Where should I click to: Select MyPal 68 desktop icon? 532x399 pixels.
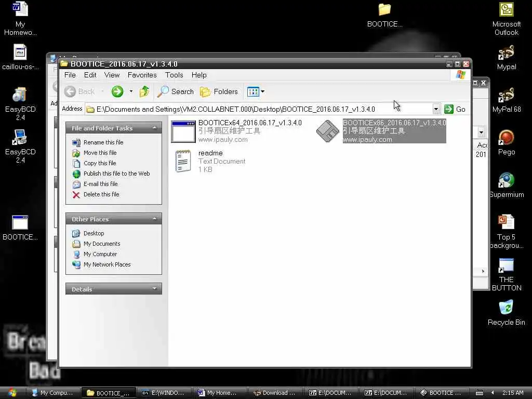506,95
